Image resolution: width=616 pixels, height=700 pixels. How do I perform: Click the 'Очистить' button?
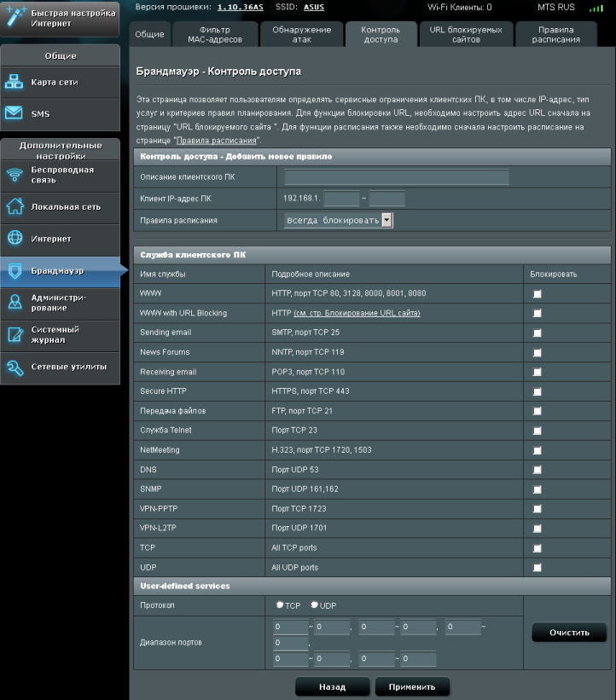(569, 632)
